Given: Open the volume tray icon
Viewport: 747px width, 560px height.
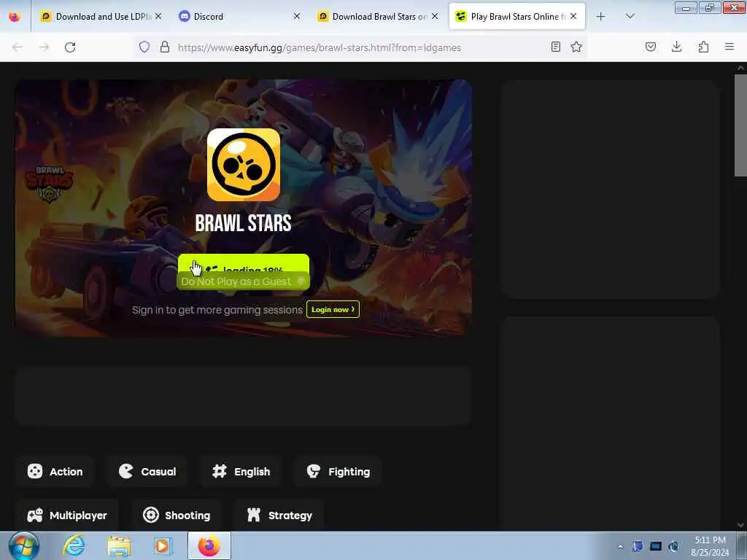Looking at the screenshot, I should point(673,546).
